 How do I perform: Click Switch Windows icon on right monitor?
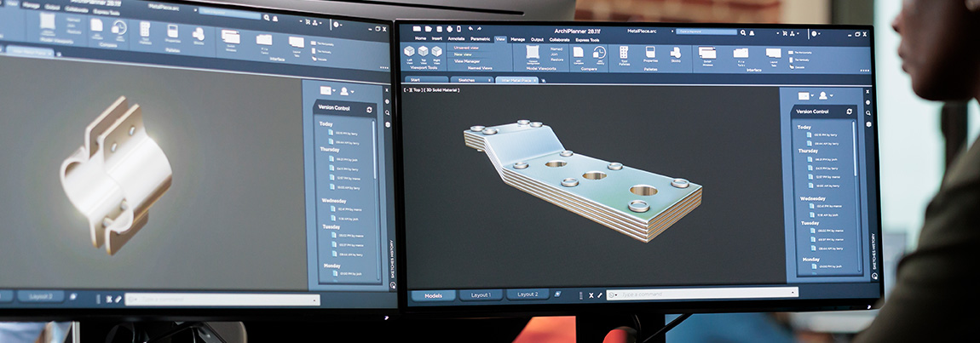(707, 53)
